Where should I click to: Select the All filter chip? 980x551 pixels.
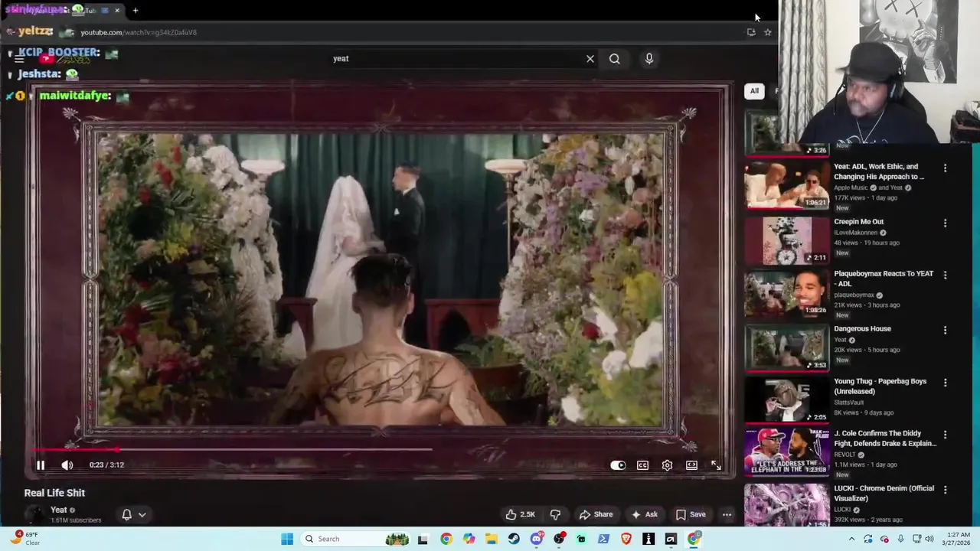(754, 91)
